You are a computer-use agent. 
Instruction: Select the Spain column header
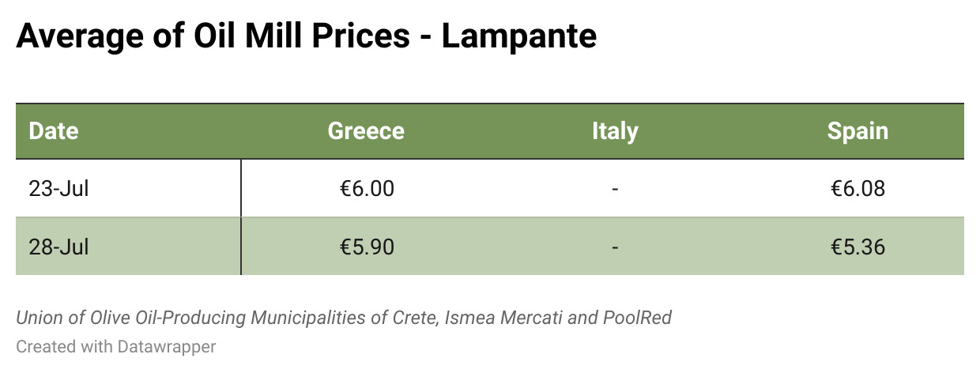click(857, 131)
